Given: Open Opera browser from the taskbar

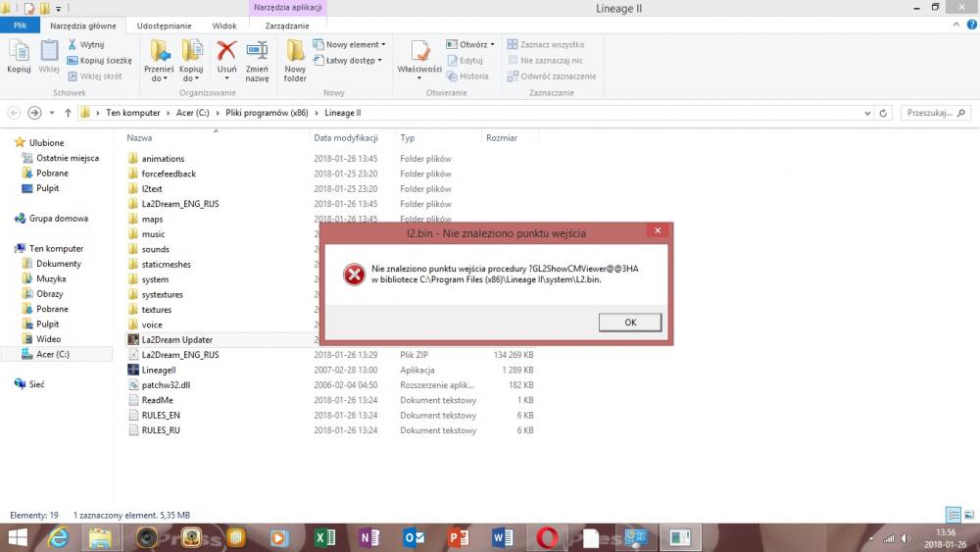Looking at the screenshot, I should click(x=547, y=537).
